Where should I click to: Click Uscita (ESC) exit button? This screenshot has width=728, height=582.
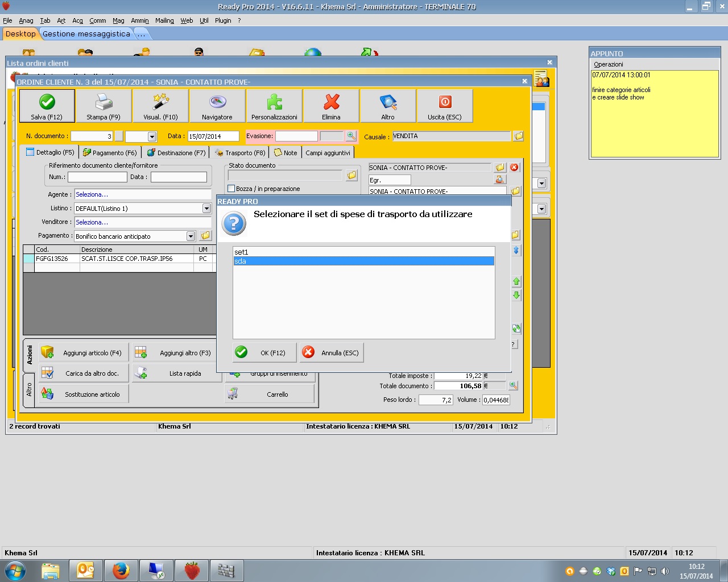pos(445,106)
